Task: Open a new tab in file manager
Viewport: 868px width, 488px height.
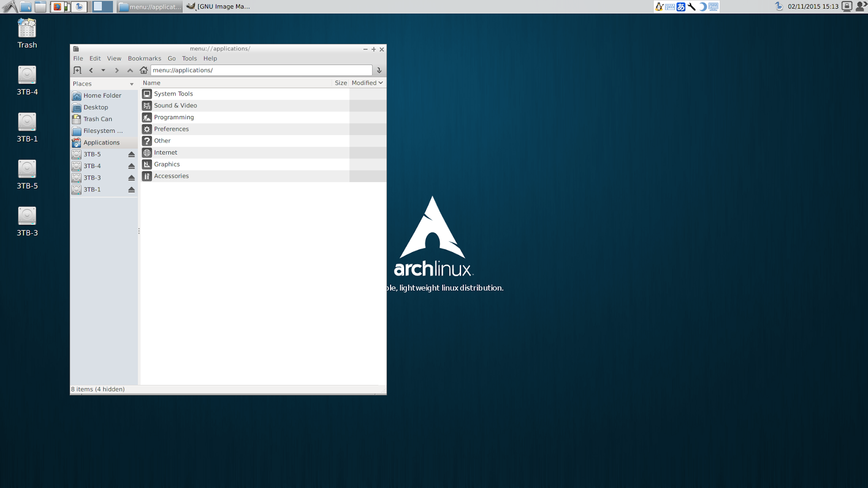Action: pyautogui.click(x=77, y=70)
